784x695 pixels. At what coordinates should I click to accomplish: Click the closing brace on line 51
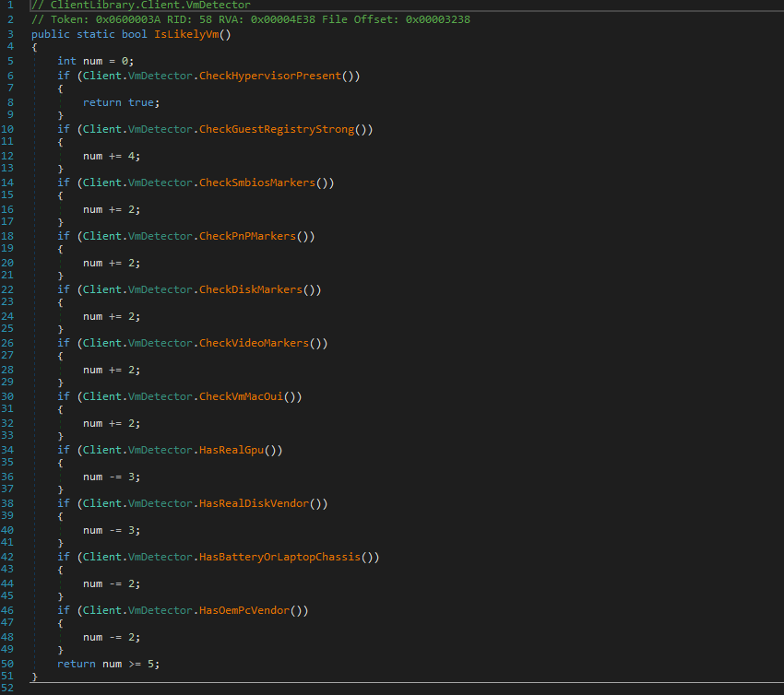pos(34,677)
